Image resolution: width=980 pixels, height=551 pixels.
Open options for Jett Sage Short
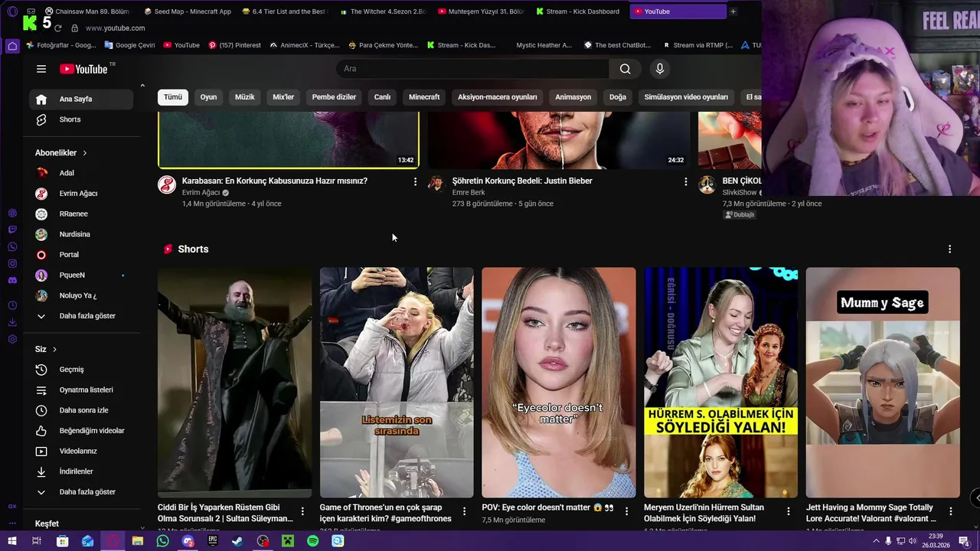951,511
